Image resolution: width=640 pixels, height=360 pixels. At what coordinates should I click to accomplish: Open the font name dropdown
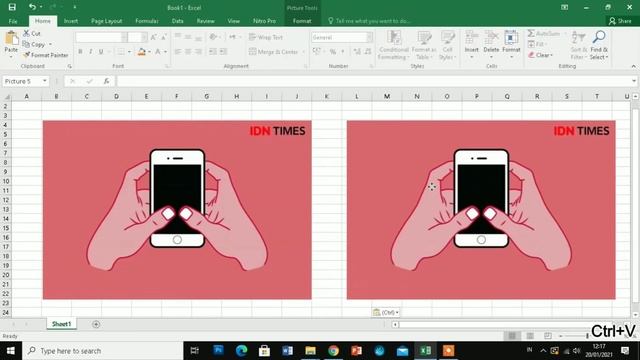coord(124,37)
